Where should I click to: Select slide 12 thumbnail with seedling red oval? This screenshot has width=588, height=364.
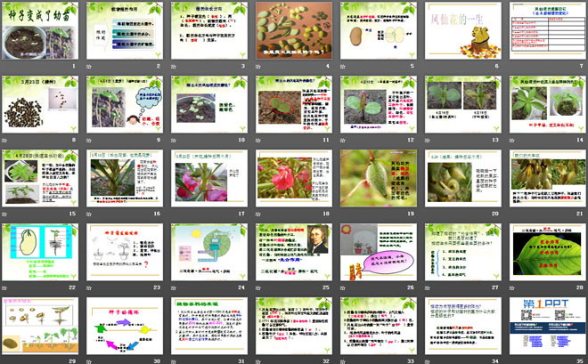coord(379,104)
